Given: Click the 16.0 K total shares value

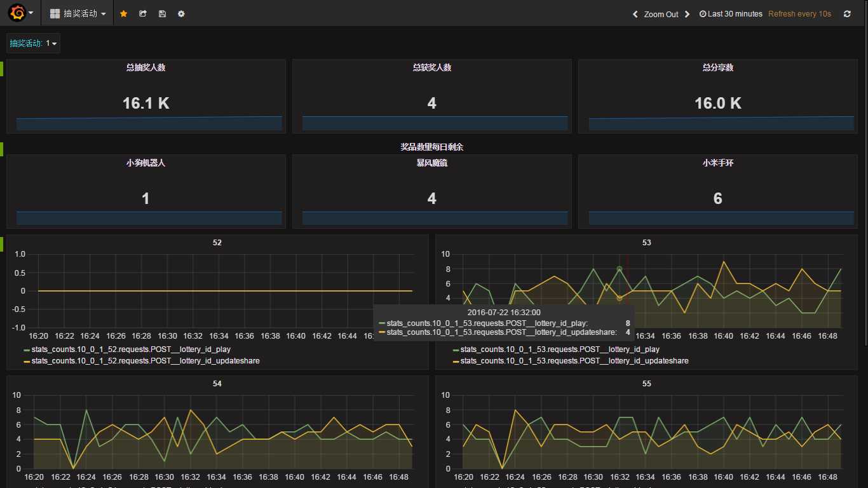Looking at the screenshot, I should [x=718, y=104].
